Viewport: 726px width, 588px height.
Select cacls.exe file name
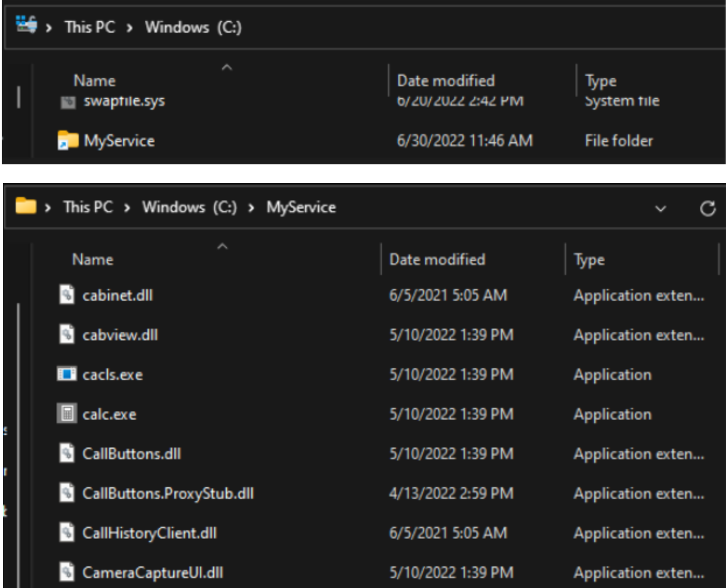(x=113, y=375)
